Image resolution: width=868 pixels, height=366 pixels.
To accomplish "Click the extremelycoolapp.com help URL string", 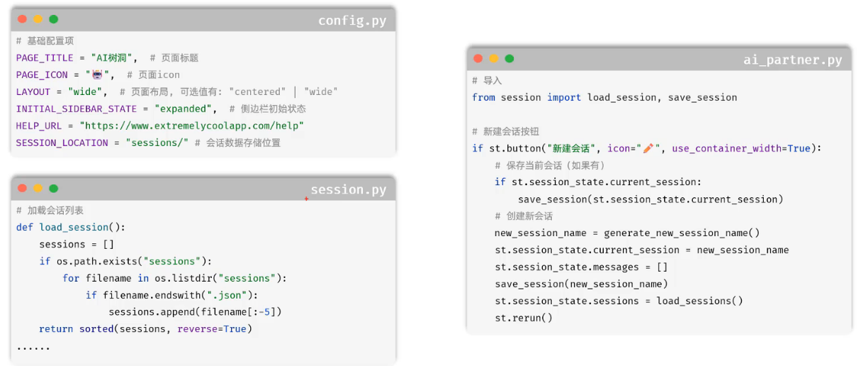I will click(191, 126).
